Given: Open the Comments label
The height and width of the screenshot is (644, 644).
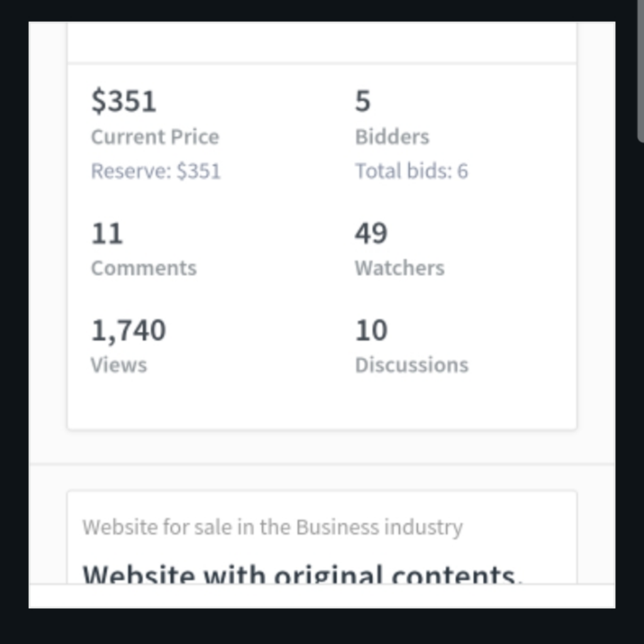Looking at the screenshot, I should 144,268.
